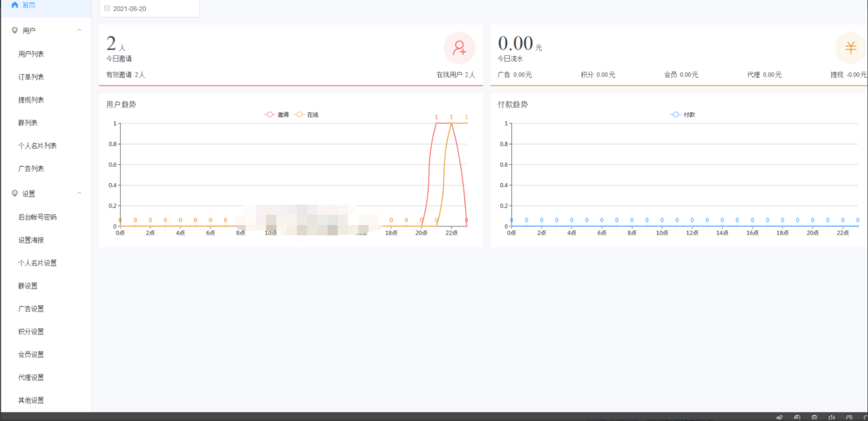Collapse the 设置 menu group arrow
Image resolution: width=868 pixels, height=421 pixels.
tap(79, 193)
